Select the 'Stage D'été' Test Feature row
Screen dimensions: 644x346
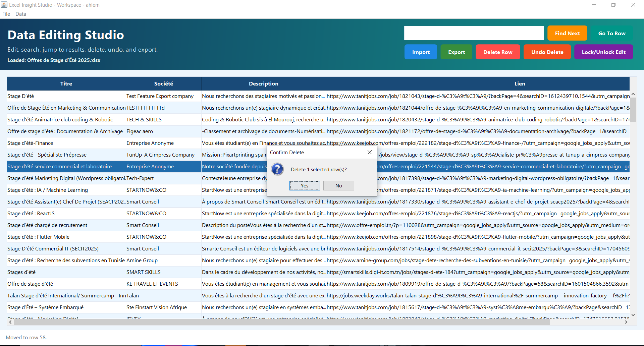(x=318, y=96)
